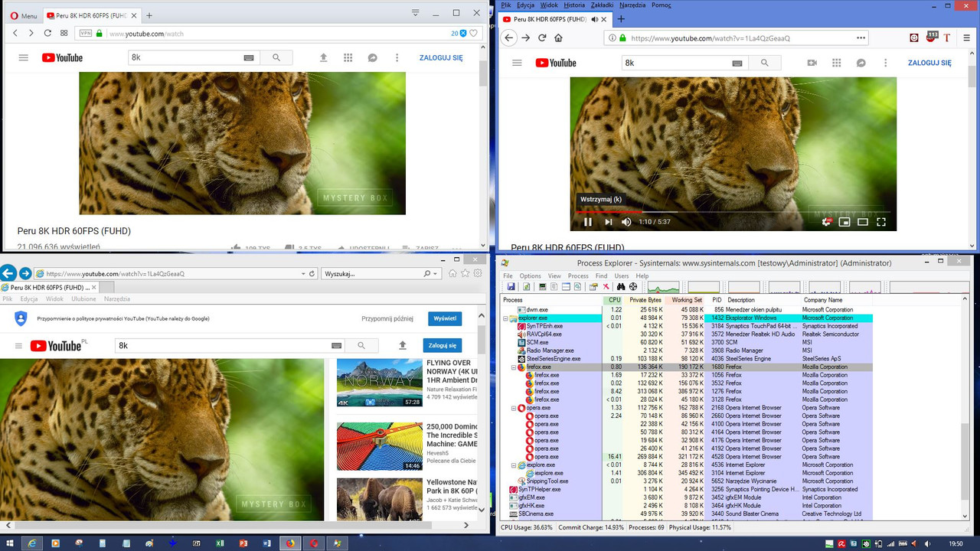Viewport: 980px width, 551px height.
Task: Bookmark page with Opera heart icon
Action: point(474,33)
